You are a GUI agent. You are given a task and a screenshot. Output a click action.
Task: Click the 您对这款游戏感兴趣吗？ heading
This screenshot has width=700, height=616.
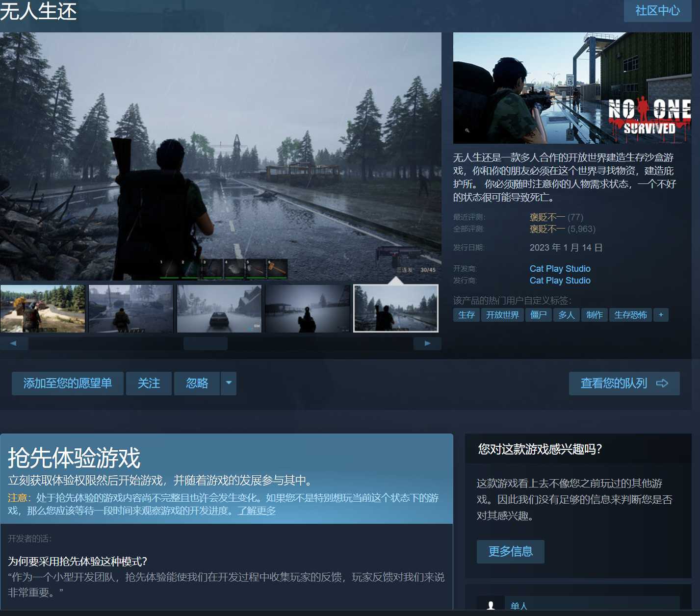[540, 449]
